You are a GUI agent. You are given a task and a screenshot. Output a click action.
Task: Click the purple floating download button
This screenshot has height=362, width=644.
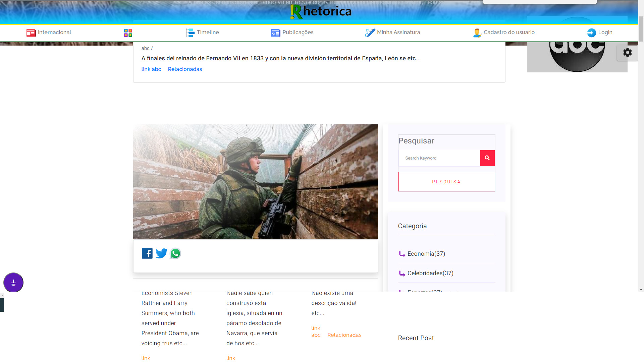(x=13, y=283)
